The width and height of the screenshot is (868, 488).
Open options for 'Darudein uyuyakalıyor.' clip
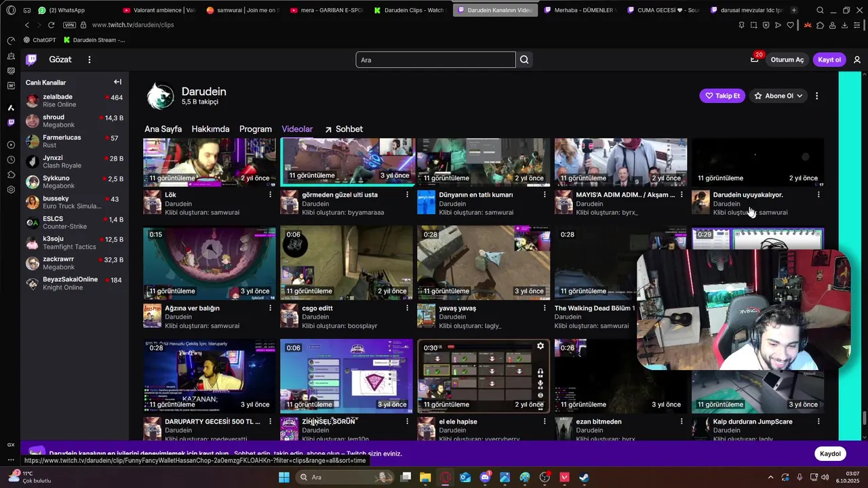tap(818, 195)
